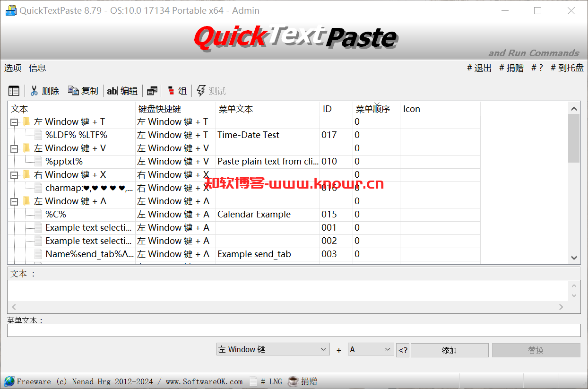Collapse the 左 Window 键 + T group

click(x=14, y=122)
